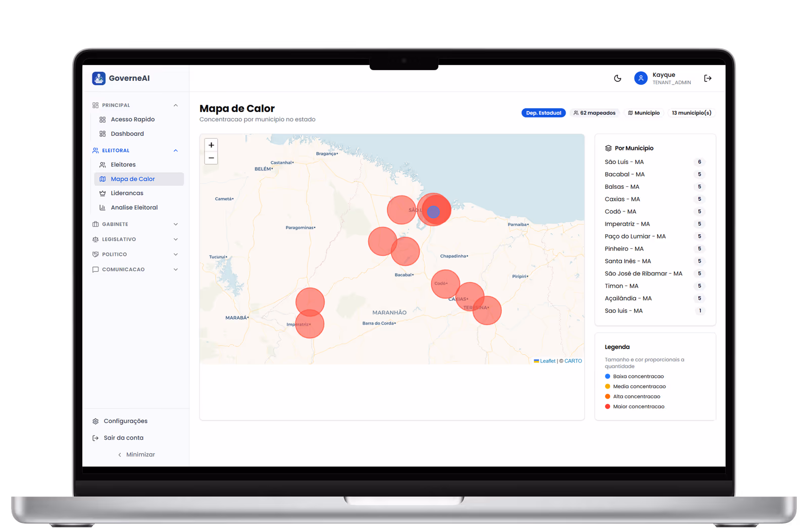
Task: Open Analise Eleitoral chart item
Action: 134,207
